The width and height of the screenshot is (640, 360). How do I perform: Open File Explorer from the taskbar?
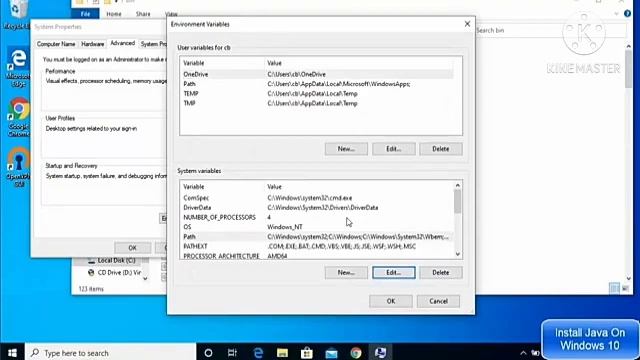pyautogui.click(x=282, y=353)
